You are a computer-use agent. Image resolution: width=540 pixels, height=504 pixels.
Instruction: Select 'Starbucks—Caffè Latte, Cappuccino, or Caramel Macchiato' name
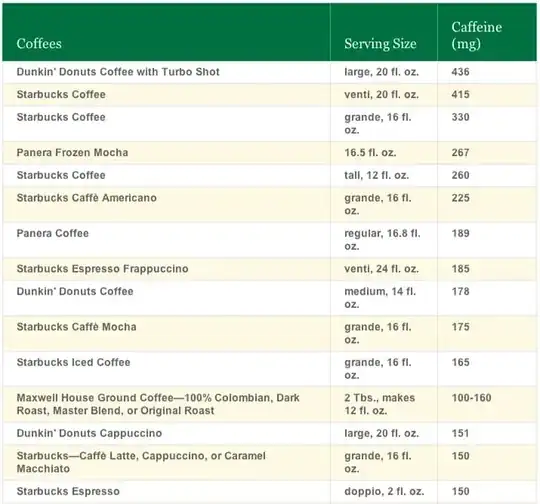141,462
